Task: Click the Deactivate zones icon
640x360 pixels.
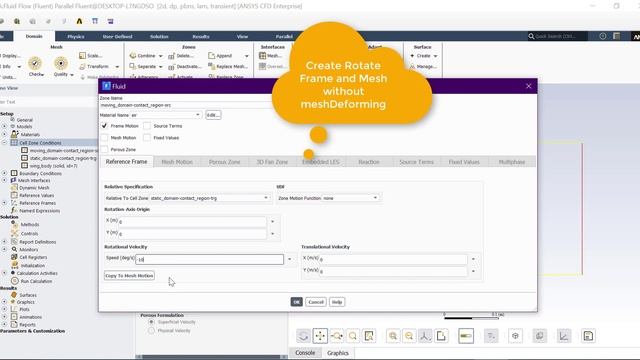Action: (x=171, y=67)
